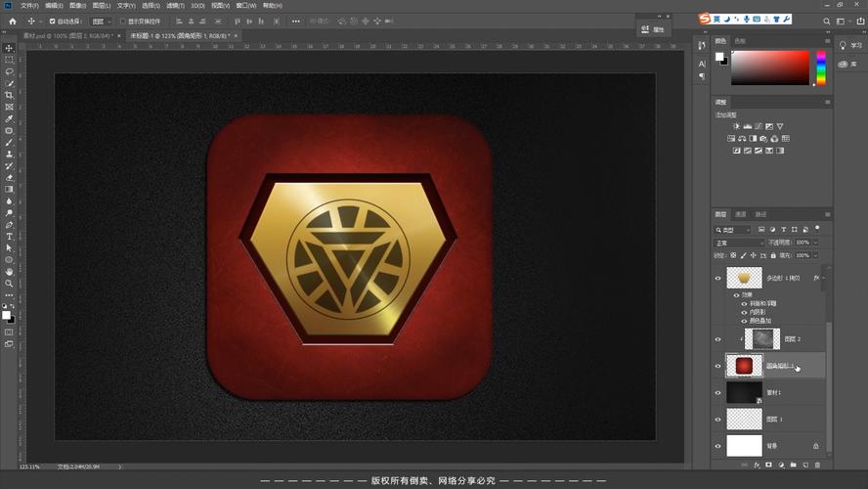Select the Path Selection arrow tool
Image resolution: width=868 pixels, height=489 pixels.
pyautogui.click(x=9, y=248)
